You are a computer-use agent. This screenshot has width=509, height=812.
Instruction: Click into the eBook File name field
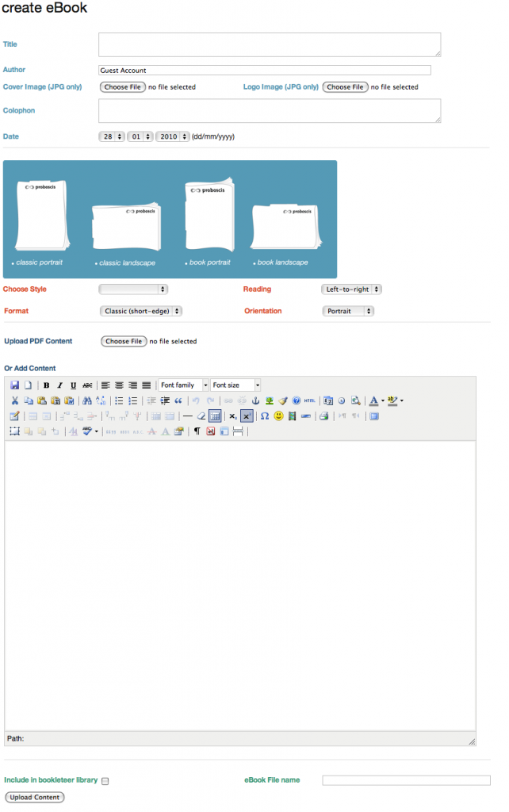[x=407, y=780]
